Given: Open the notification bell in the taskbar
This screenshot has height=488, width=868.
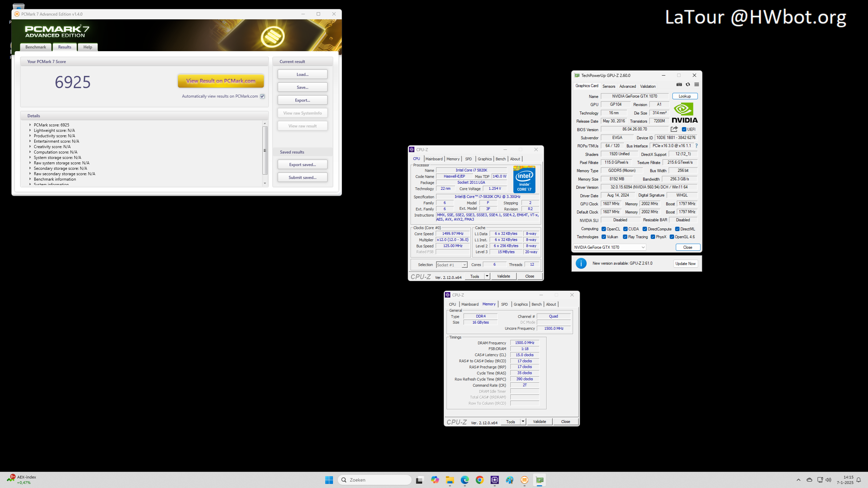Looking at the screenshot, I should pyautogui.click(x=859, y=480).
